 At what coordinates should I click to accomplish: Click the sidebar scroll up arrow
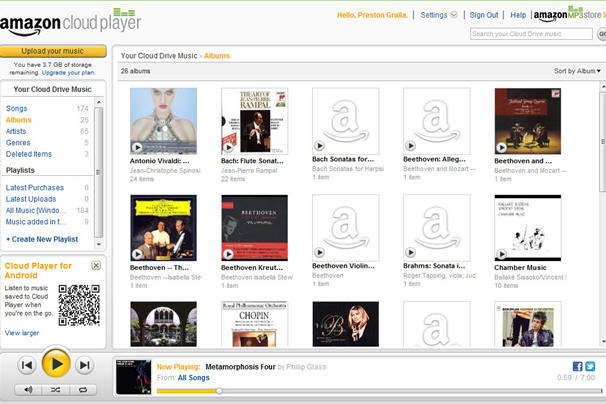pos(99,102)
